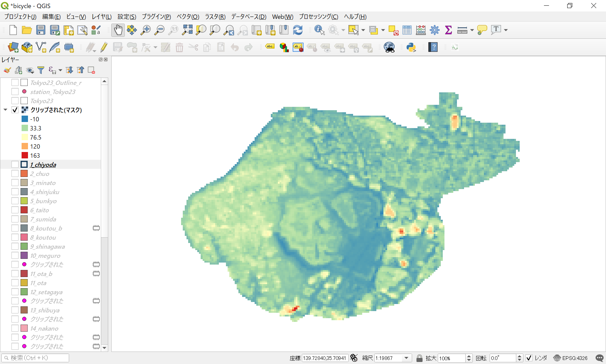Open the プロジェクト menu
This screenshot has height=364, width=606.
pos(20,17)
